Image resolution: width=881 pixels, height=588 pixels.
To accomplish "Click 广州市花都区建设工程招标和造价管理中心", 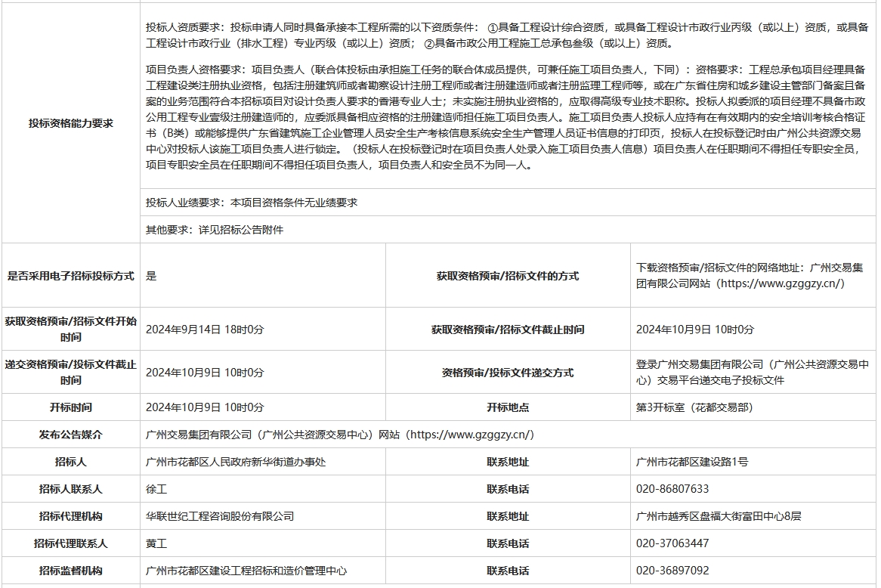I will [x=246, y=571].
